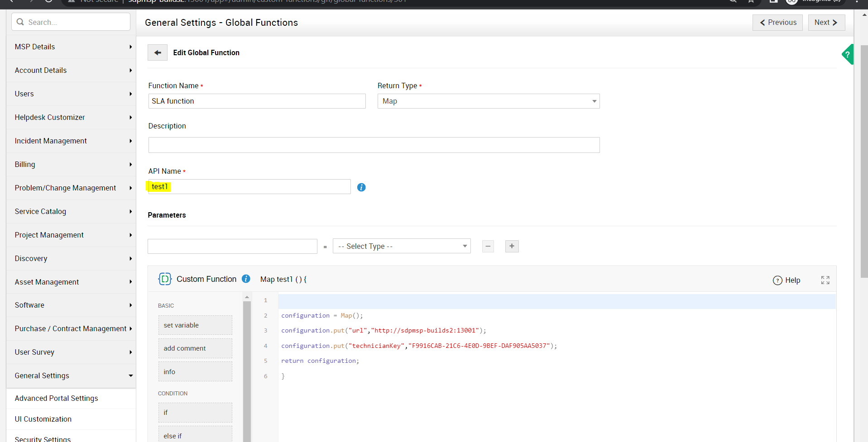Open the Select Type parameter dropdown
The width and height of the screenshot is (868, 442).
pyautogui.click(x=401, y=246)
